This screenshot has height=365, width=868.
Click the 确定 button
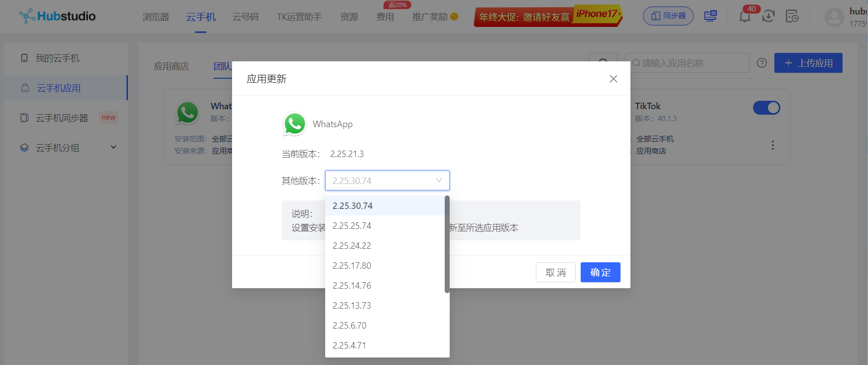[601, 272]
